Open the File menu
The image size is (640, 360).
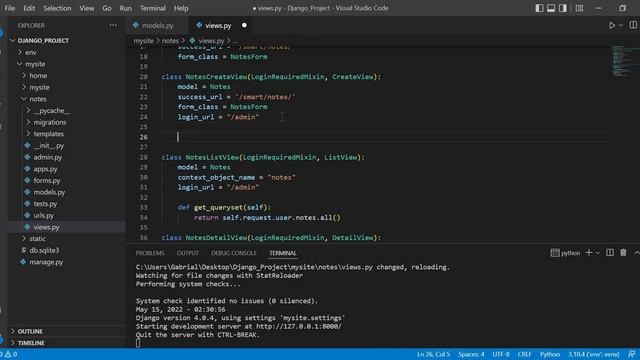(10, 8)
